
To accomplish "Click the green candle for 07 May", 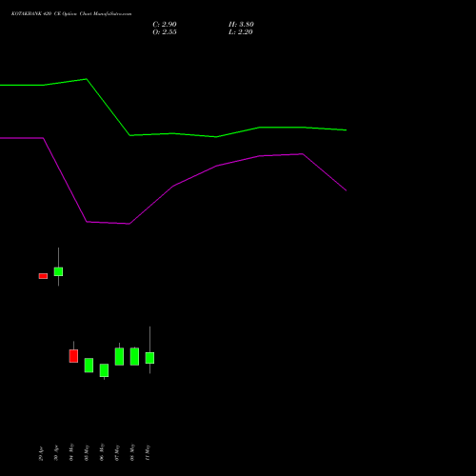I will coord(119,356).
